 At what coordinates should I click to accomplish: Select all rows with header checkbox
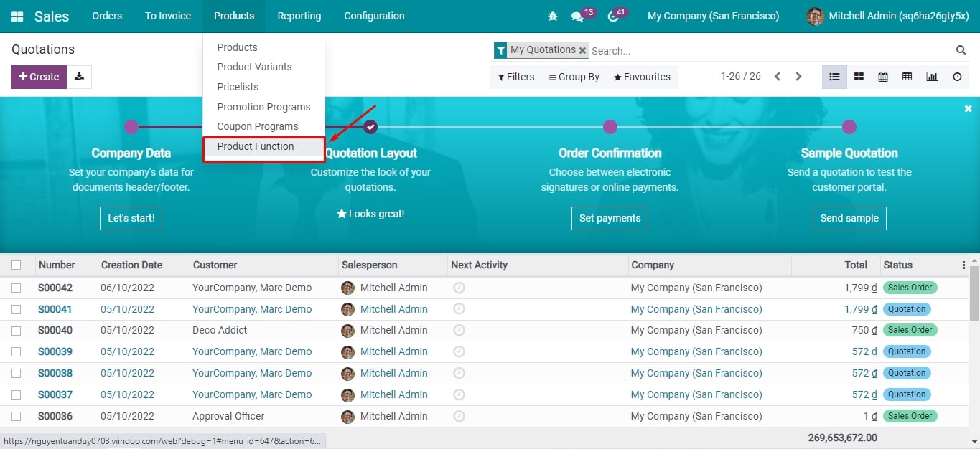coord(17,265)
